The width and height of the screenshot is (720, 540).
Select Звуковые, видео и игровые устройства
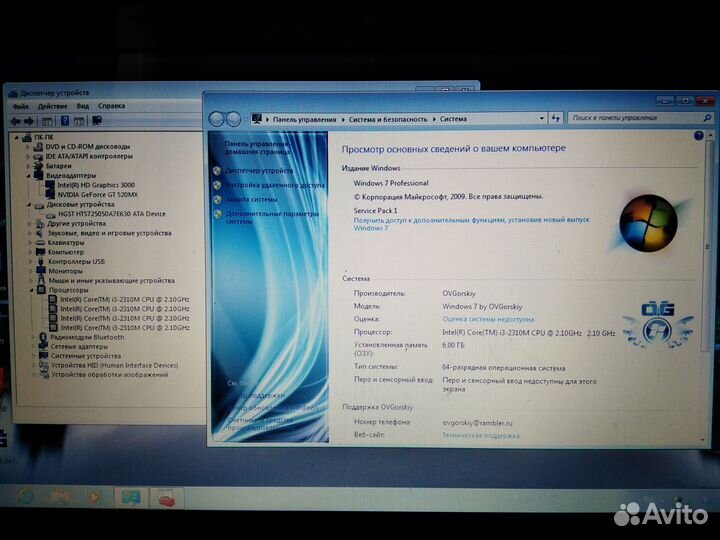(x=109, y=233)
